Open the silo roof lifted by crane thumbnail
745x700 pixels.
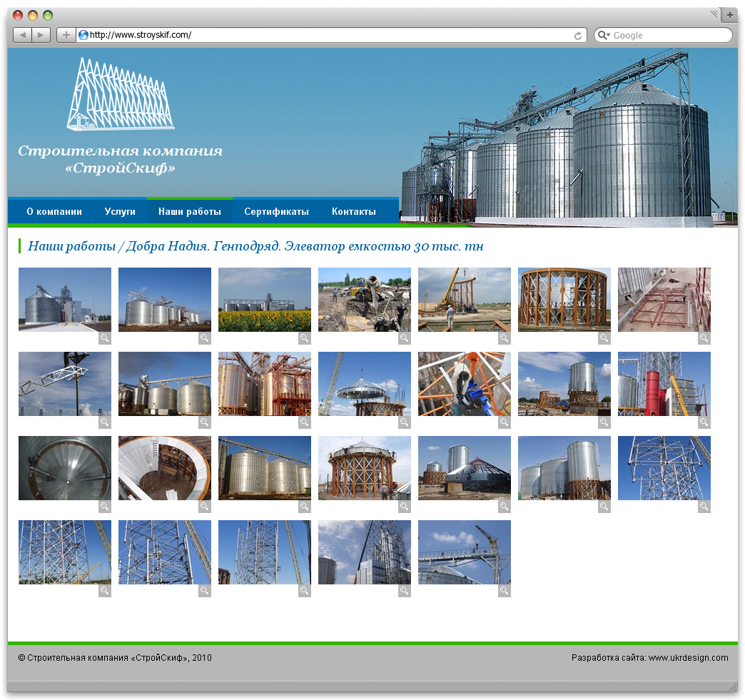tap(364, 384)
